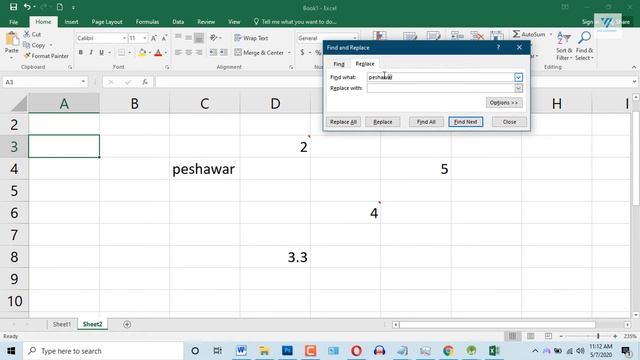
Task: Switch to the Find tab in dialog
Action: click(339, 64)
